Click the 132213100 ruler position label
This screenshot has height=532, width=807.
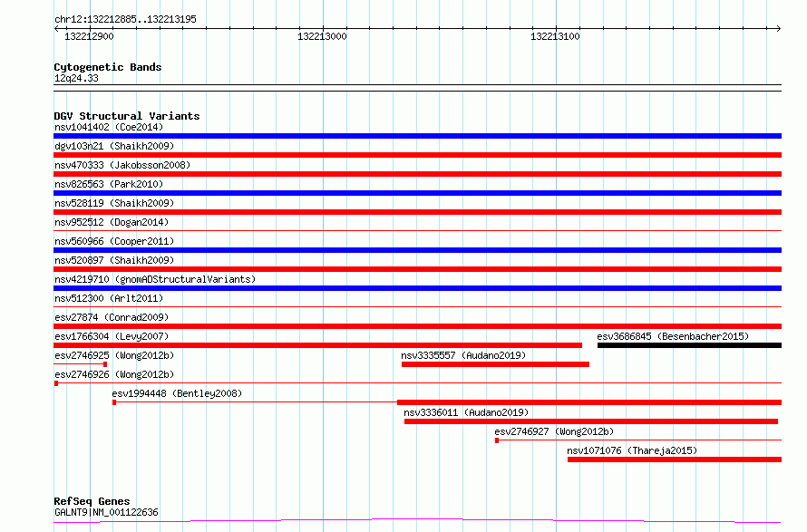coord(555,36)
